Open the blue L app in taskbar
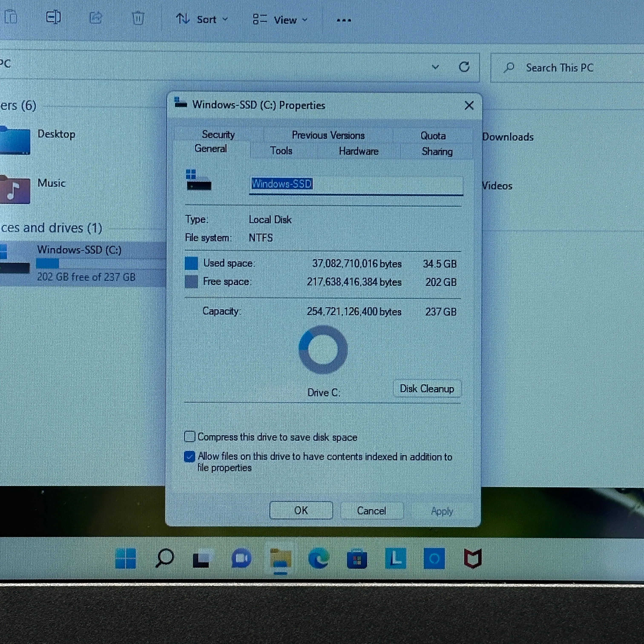644x644 pixels. [396, 558]
